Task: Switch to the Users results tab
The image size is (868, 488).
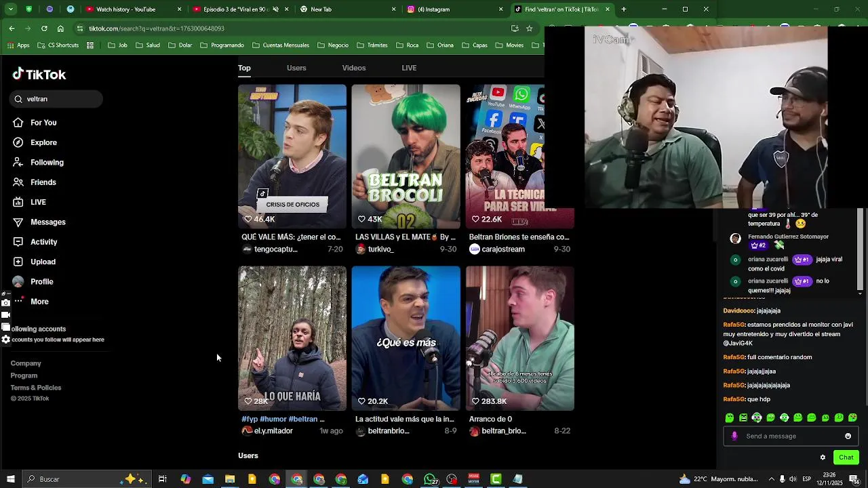Action: tap(296, 68)
